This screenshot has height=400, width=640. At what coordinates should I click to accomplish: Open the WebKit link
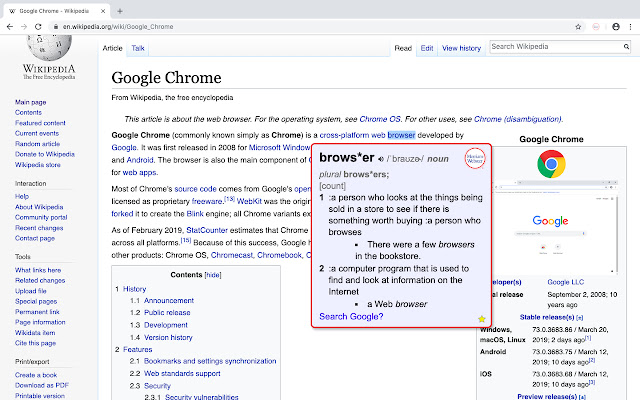(249, 201)
